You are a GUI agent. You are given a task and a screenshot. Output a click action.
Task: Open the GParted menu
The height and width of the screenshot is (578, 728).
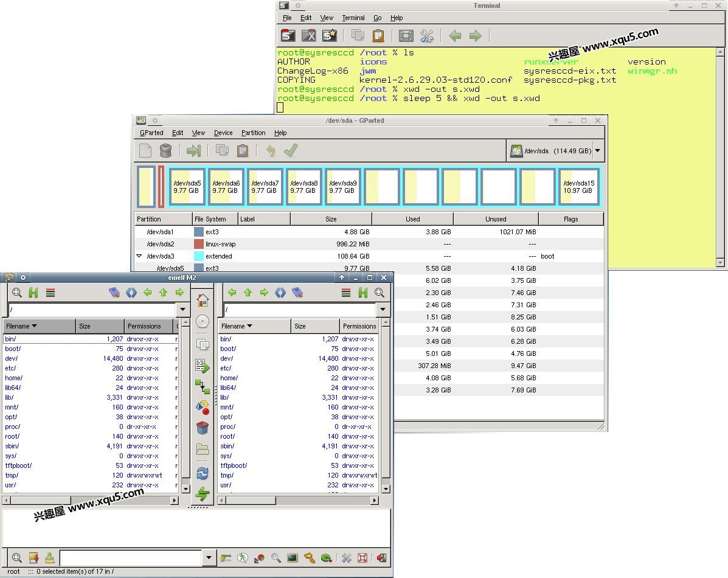click(x=151, y=133)
